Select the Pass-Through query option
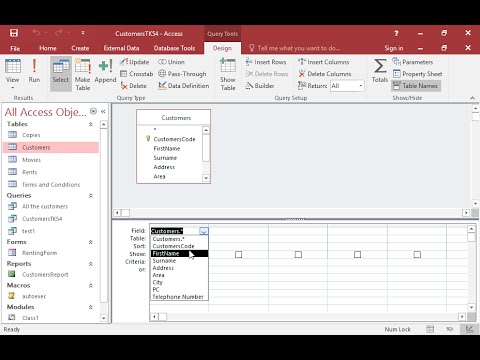This screenshot has width=480, height=360. 182,74
